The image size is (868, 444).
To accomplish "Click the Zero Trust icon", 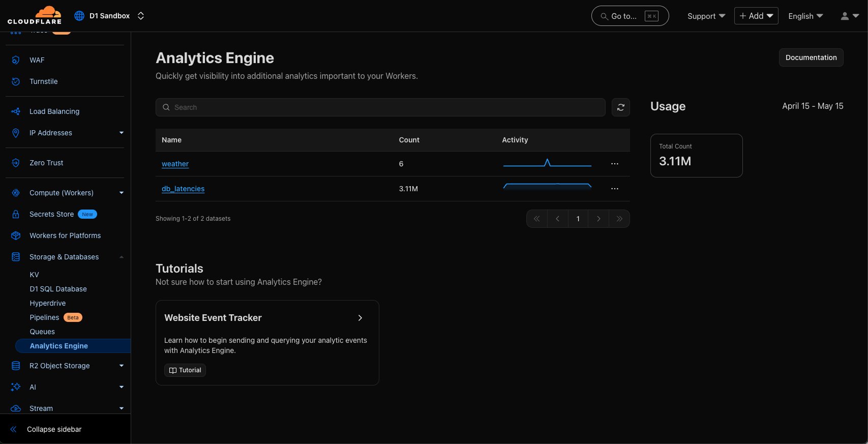I will tap(16, 163).
